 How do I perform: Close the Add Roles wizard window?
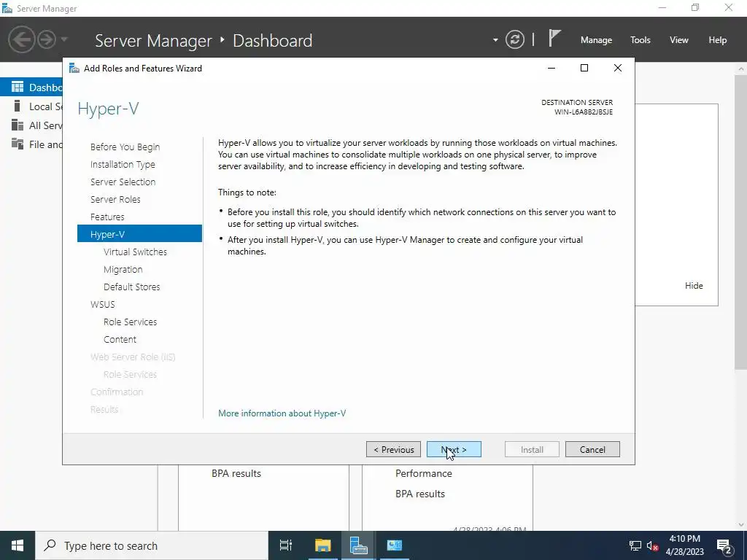point(617,68)
